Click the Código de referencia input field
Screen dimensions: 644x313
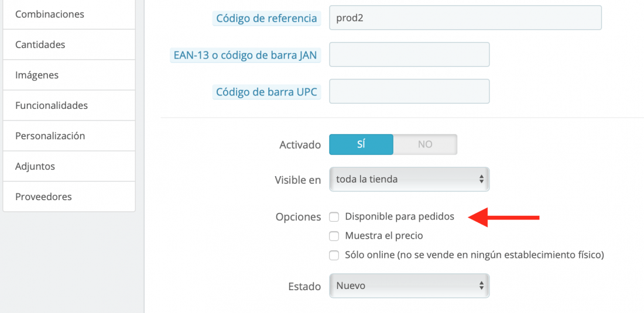[x=465, y=18]
